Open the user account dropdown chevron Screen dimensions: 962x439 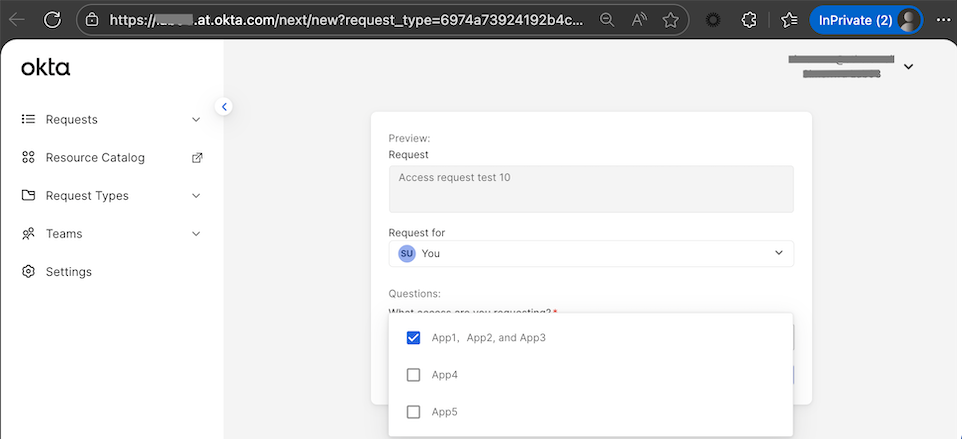pyautogui.click(x=909, y=66)
